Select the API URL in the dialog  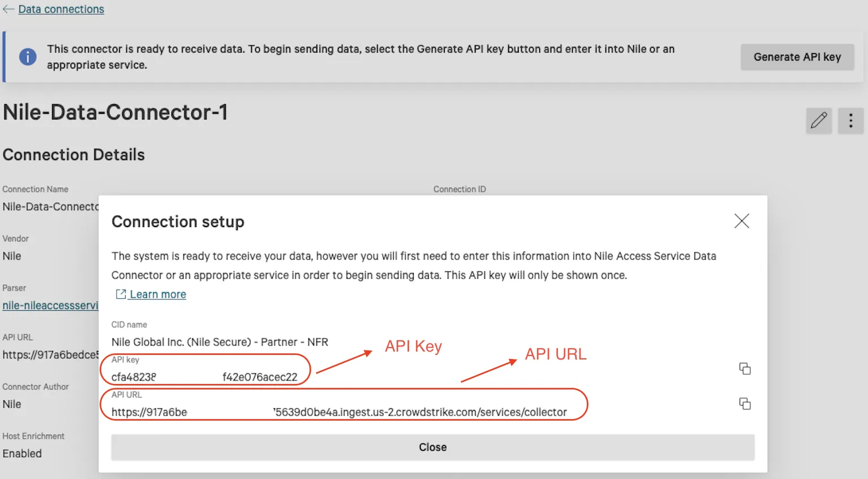click(x=339, y=412)
